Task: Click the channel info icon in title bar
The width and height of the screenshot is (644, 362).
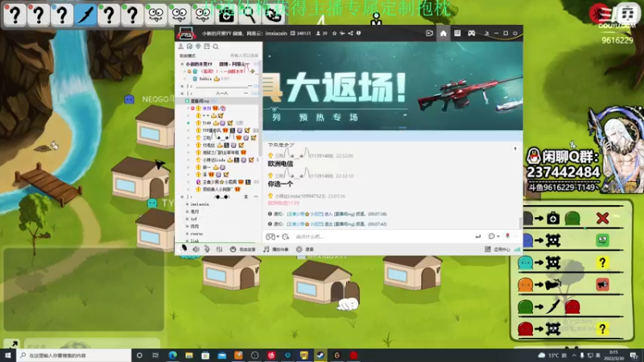Action: [358, 33]
